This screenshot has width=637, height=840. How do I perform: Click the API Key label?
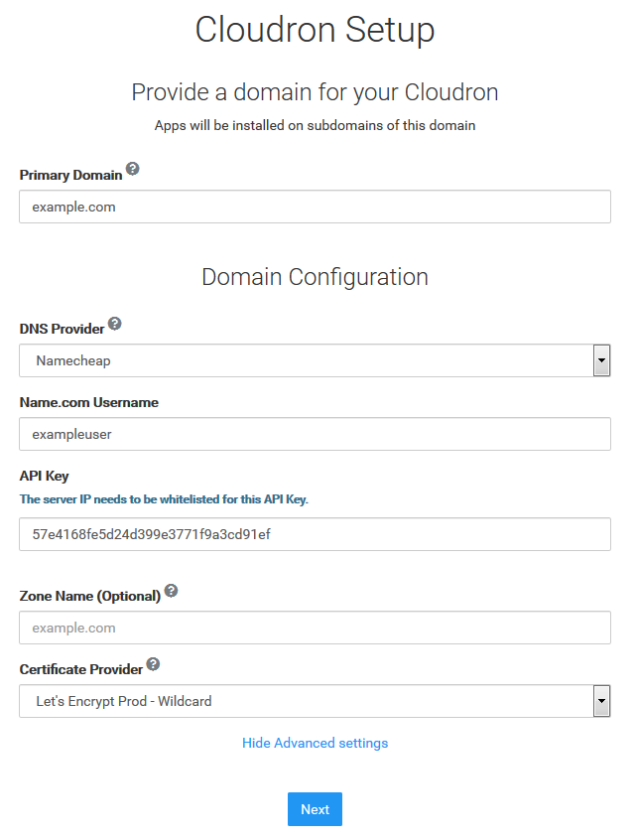coord(45,476)
